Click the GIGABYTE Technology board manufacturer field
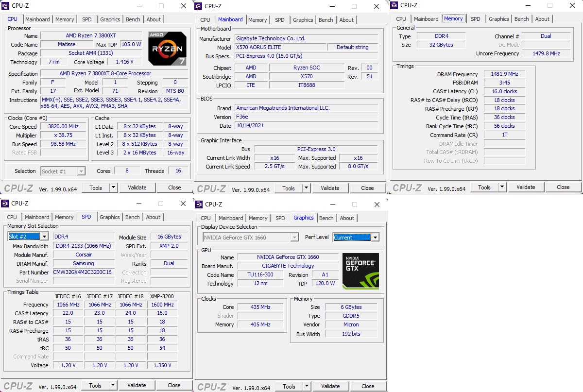 [x=289, y=266]
